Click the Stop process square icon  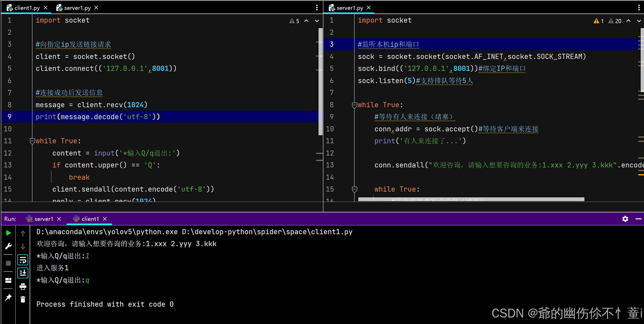click(8, 263)
